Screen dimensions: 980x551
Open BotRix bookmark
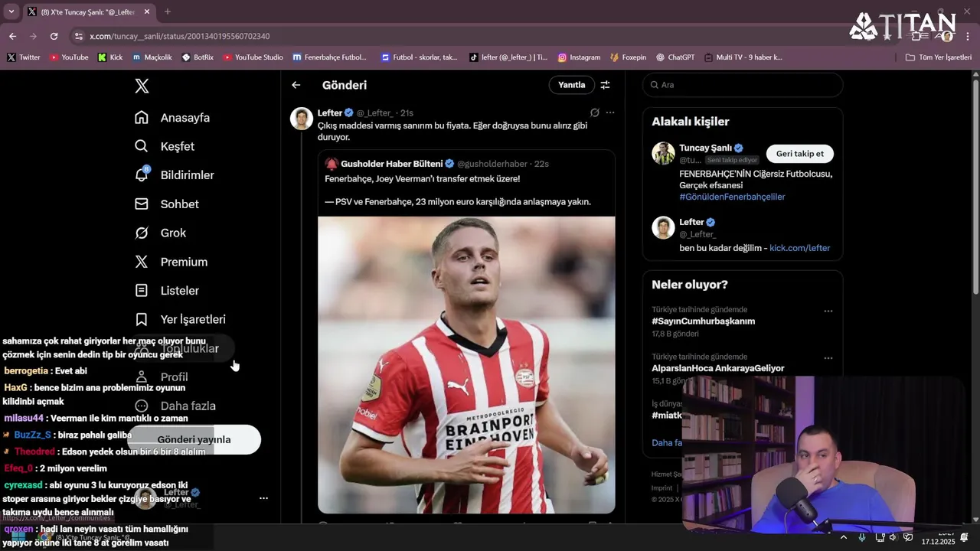[198, 57]
